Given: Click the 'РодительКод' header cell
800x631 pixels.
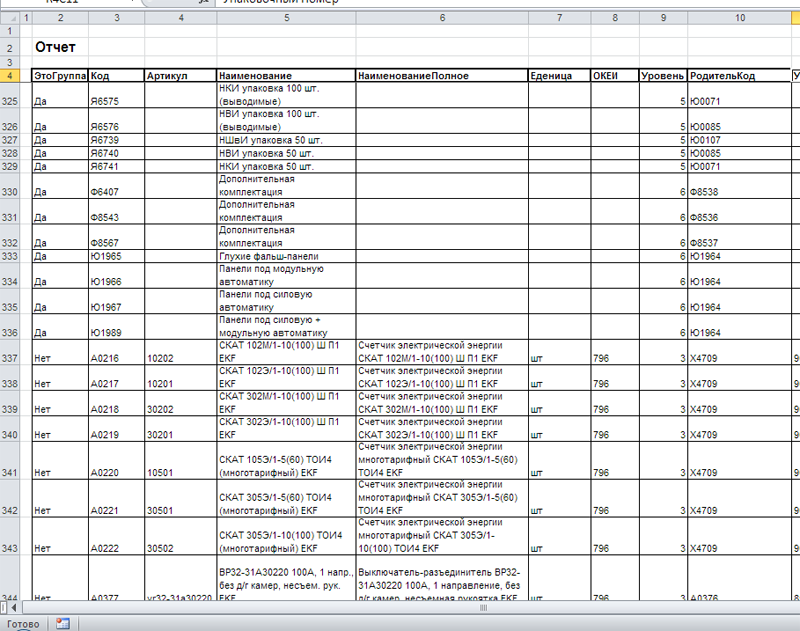Looking at the screenshot, I should pos(740,75).
